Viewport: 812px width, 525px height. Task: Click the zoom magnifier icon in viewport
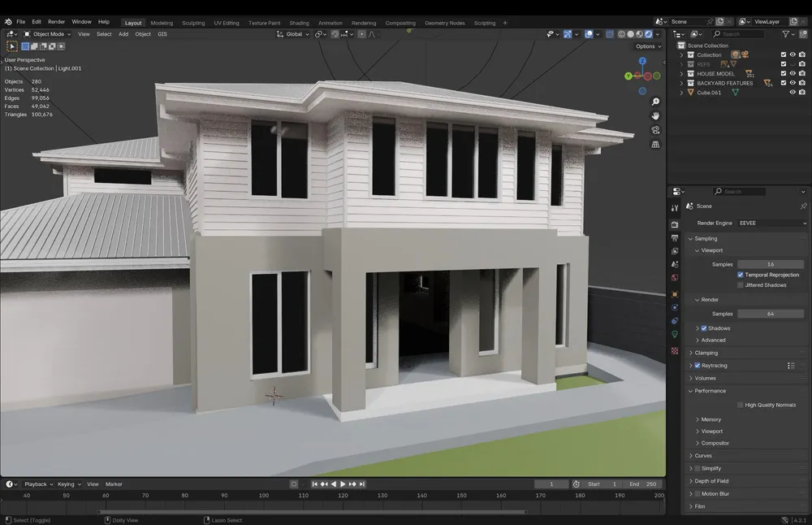coord(655,102)
